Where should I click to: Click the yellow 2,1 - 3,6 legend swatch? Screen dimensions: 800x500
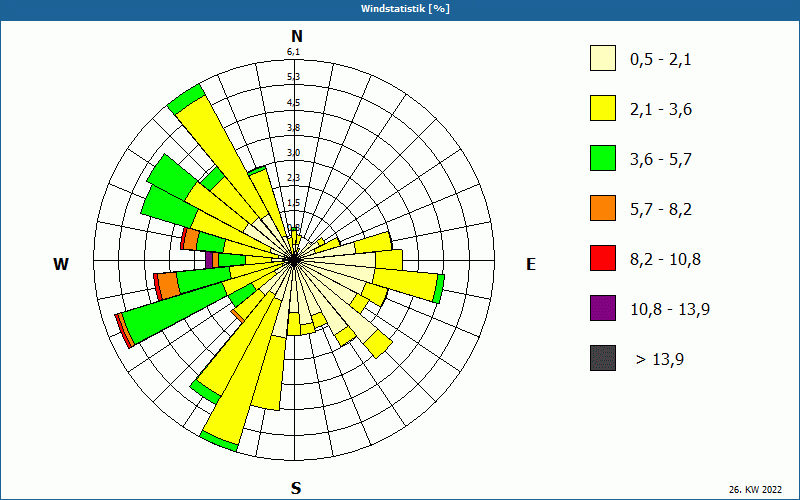pos(603,108)
